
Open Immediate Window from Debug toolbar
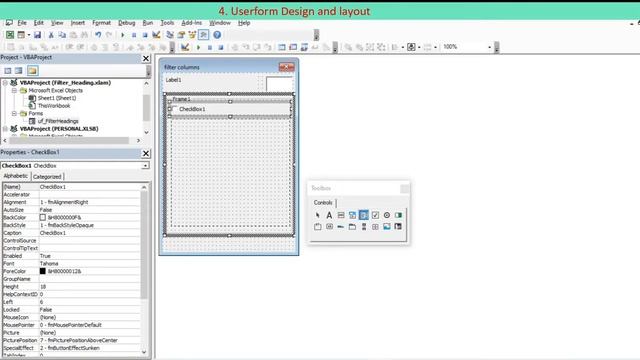pos(293,47)
